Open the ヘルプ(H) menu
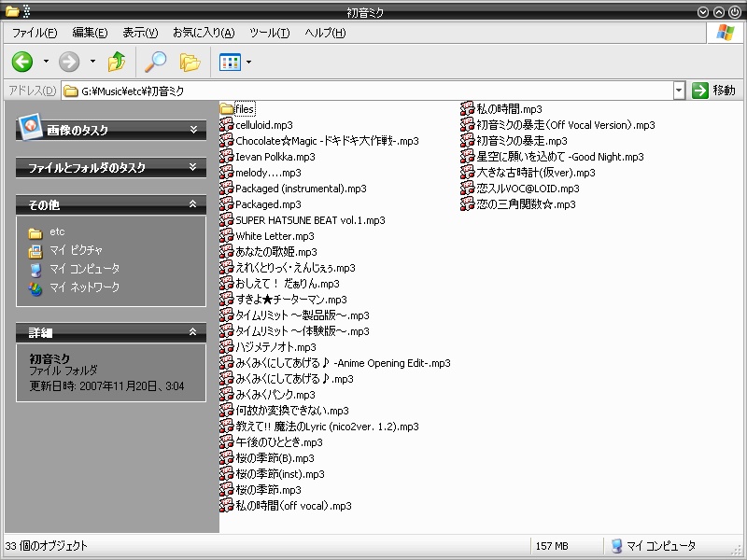The image size is (747, 560). click(325, 33)
